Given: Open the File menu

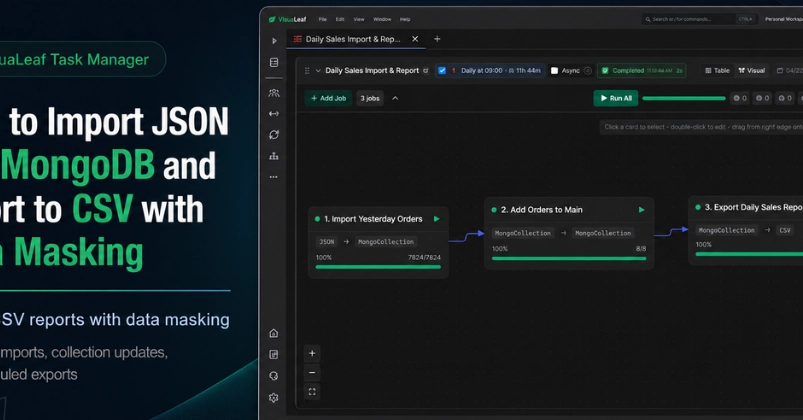Looking at the screenshot, I should (323, 19).
